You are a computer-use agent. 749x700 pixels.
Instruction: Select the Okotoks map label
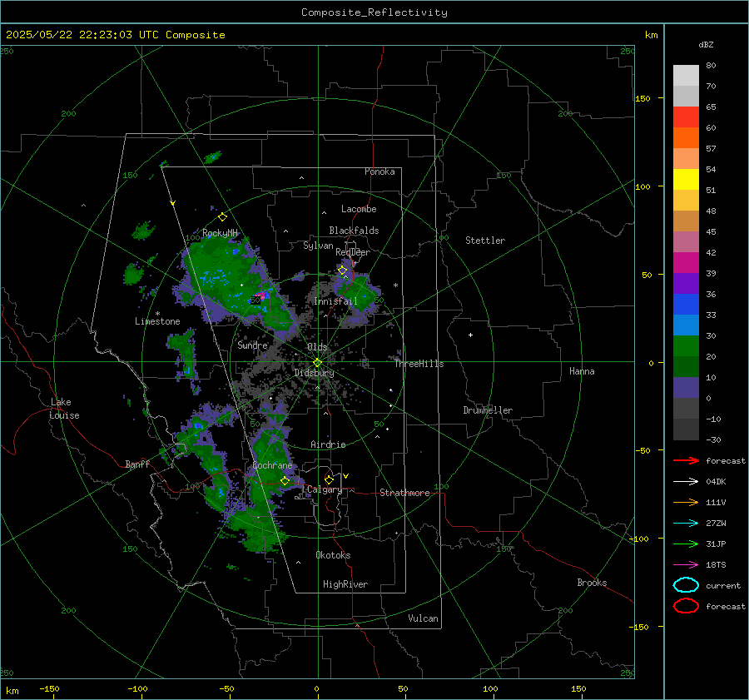point(333,555)
